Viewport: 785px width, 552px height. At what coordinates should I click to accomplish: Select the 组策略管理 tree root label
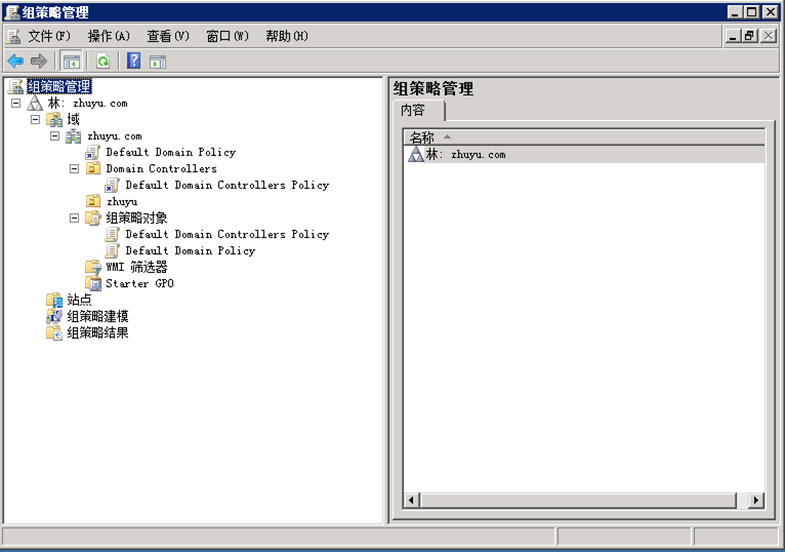[59, 87]
